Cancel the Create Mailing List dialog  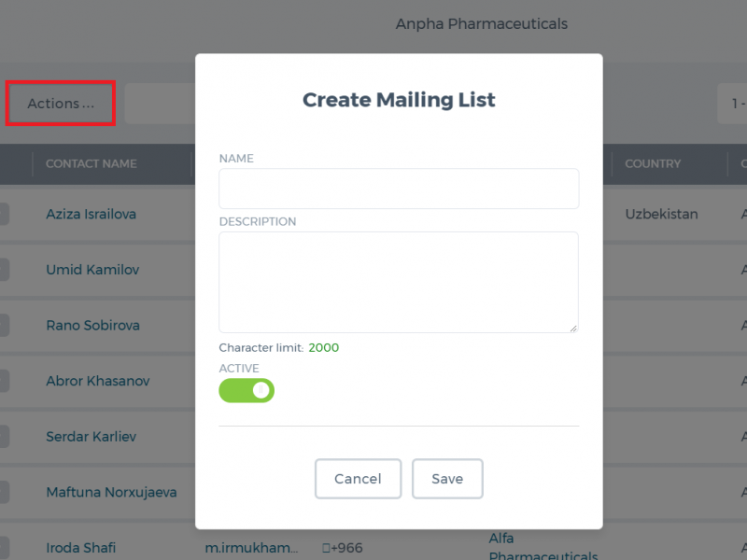tap(358, 479)
